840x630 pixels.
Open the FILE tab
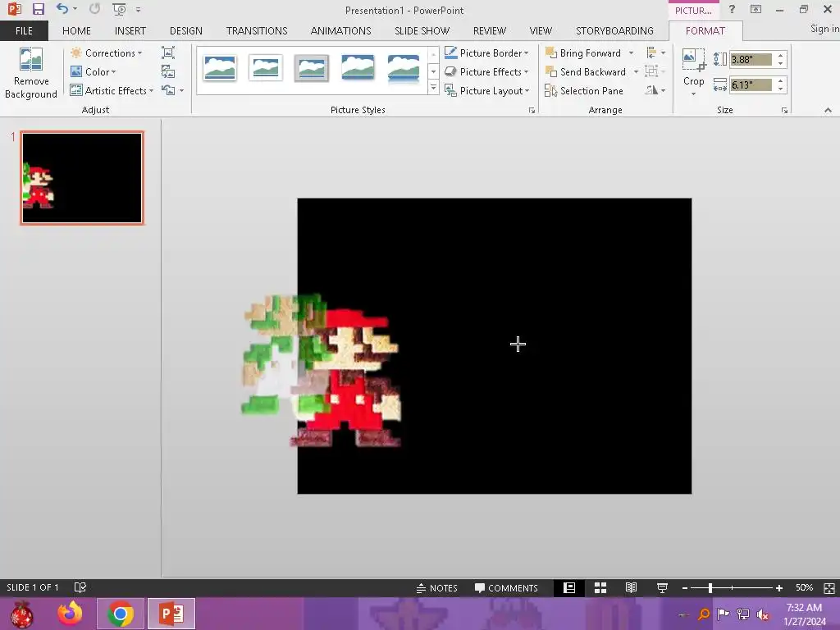[24, 31]
